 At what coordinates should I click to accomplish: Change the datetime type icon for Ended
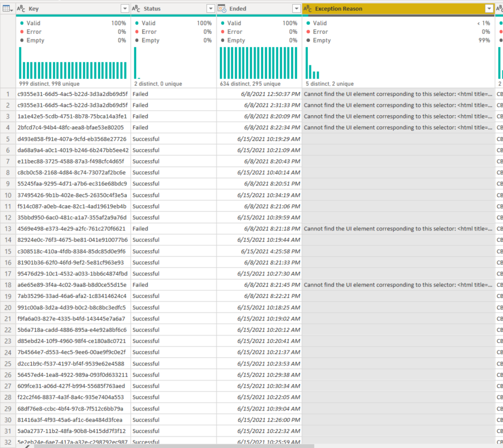coord(222,9)
